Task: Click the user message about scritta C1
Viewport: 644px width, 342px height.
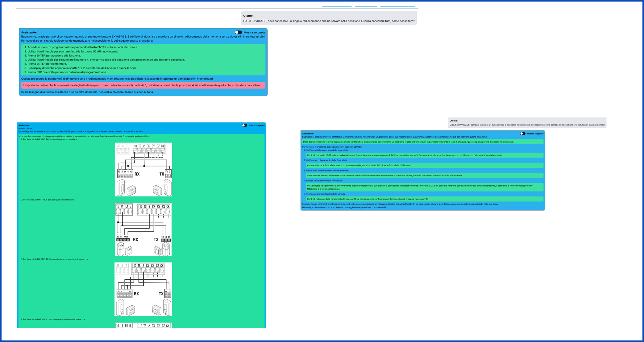Action: (x=527, y=123)
